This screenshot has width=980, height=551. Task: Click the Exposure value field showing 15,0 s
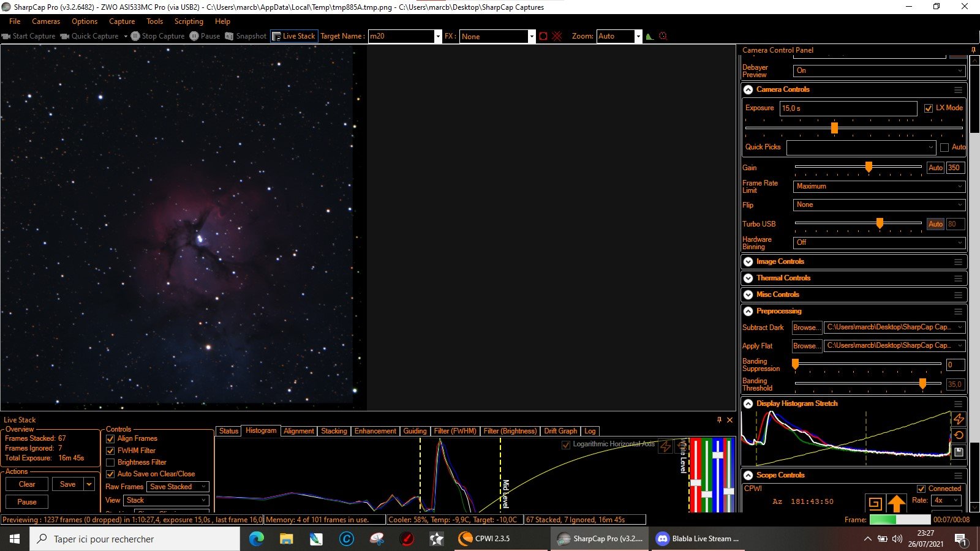(x=848, y=108)
